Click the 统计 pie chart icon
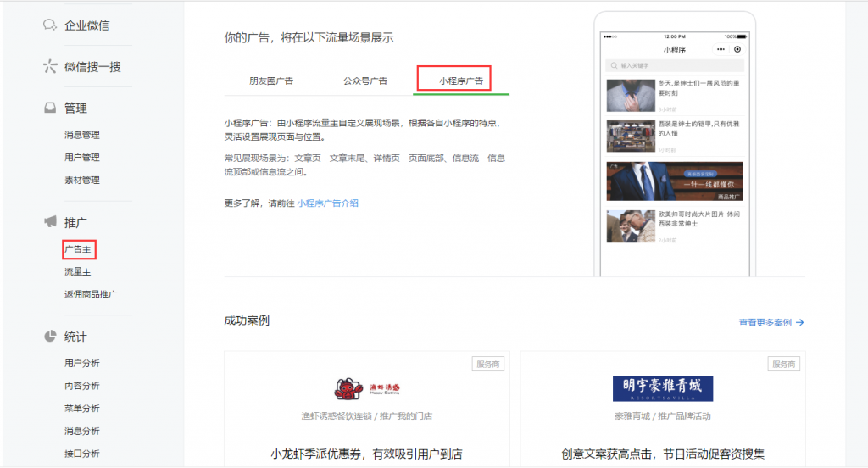 [x=50, y=337]
